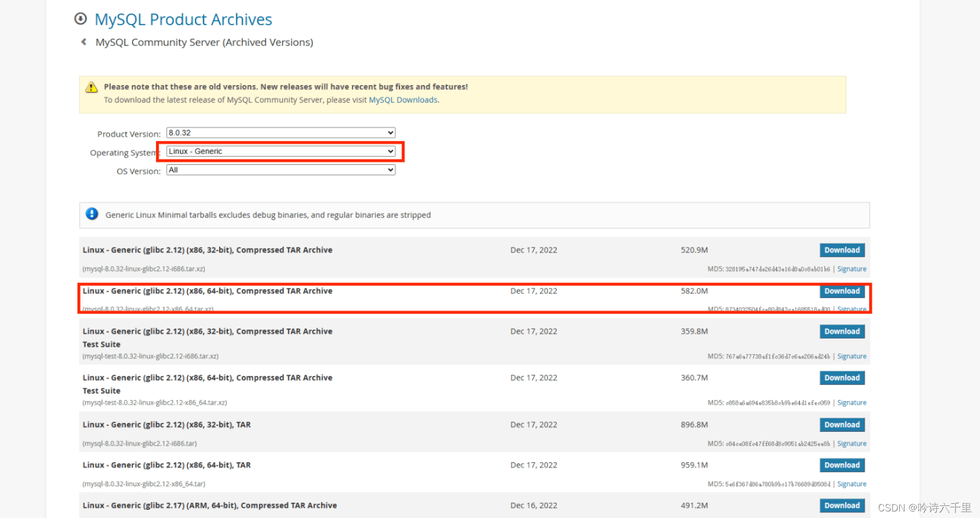Click the OS Version label
Viewport: 980px width, 518px height.
click(x=139, y=171)
